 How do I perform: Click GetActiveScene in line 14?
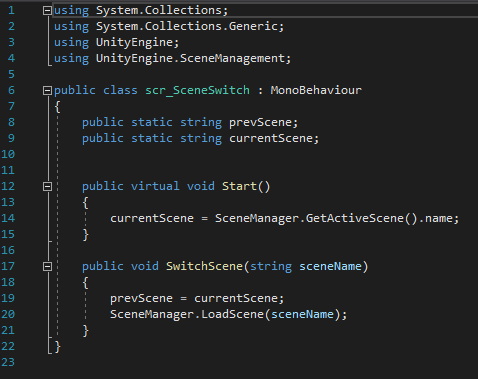(x=355, y=218)
